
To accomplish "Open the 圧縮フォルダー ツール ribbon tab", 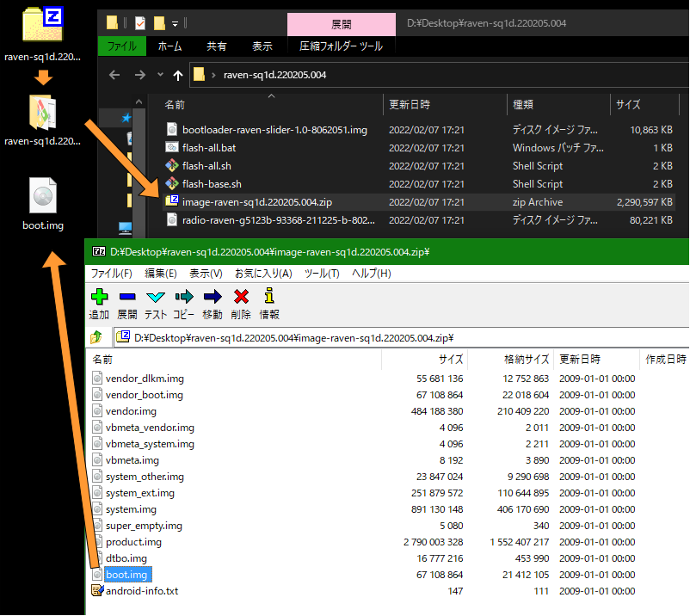I will 341,46.
